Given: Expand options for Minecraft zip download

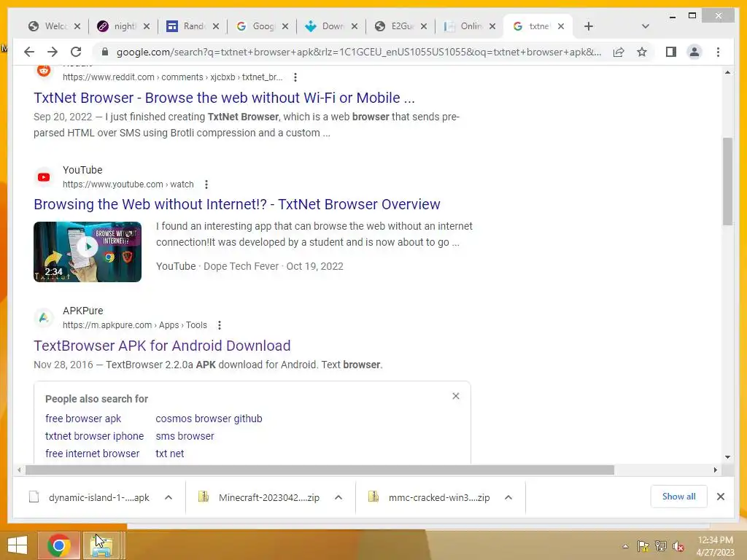Looking at the screenshot, I should tap(338, 497).
